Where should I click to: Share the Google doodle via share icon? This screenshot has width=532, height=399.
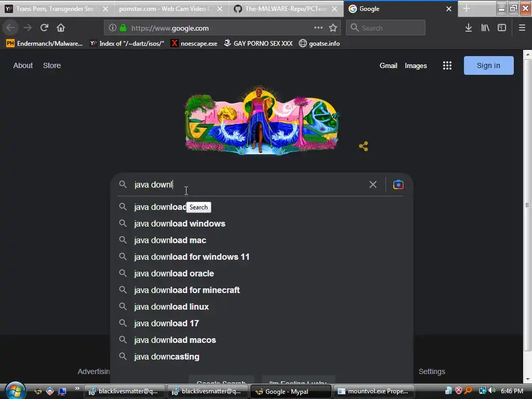click(x=363, y=147)
